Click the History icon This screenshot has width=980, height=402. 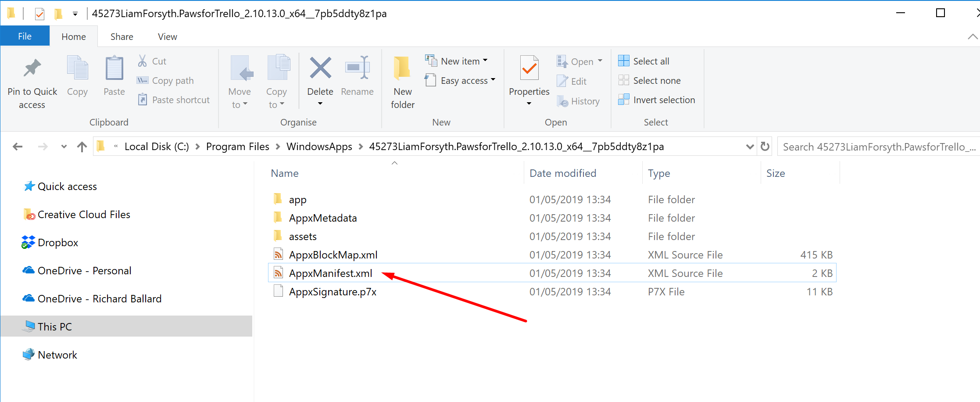(562, 101)
